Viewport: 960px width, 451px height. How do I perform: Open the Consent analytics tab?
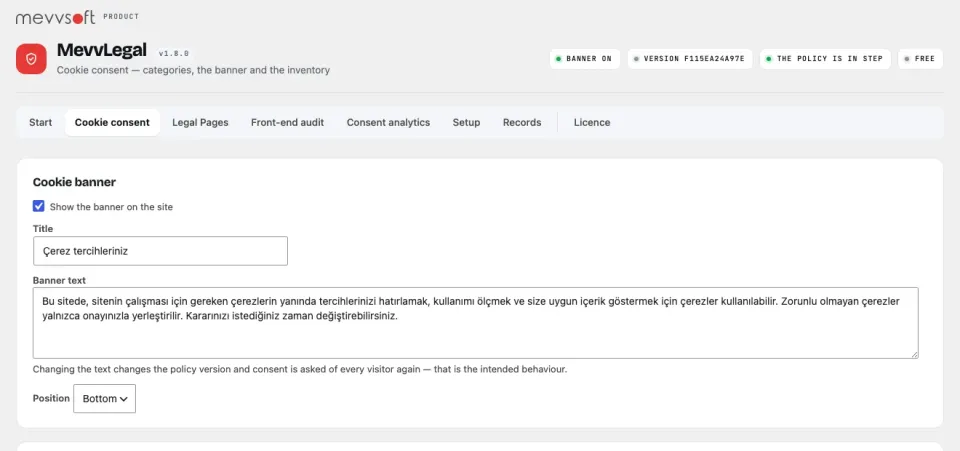point(388,122)
